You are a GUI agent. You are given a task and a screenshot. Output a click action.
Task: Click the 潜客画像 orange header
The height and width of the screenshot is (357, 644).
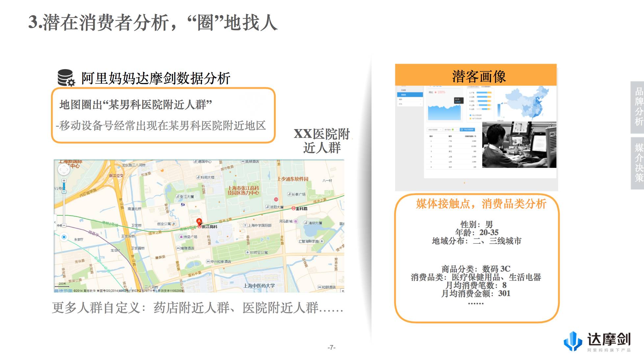tap(476, 75)
